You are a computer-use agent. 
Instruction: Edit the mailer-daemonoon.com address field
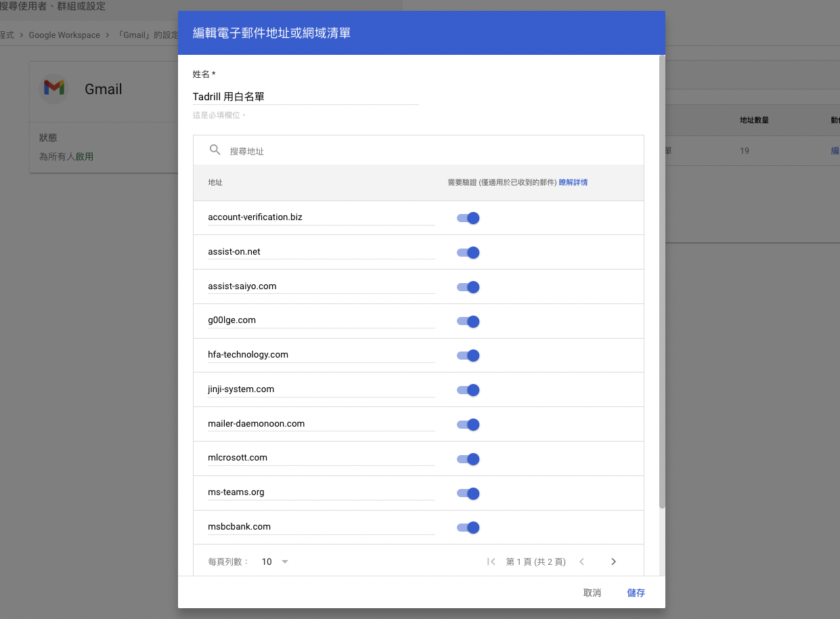click(322, 424)
